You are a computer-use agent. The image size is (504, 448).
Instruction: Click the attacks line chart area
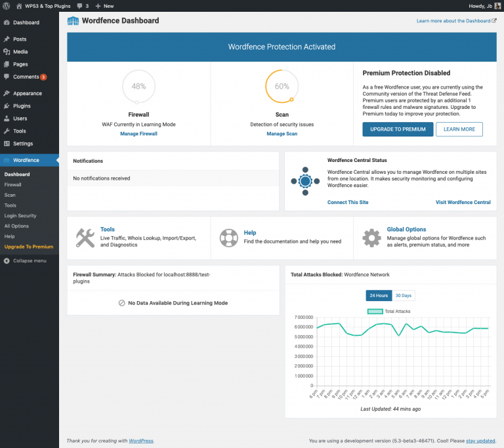pyautogui.click(x=403, y=352)
